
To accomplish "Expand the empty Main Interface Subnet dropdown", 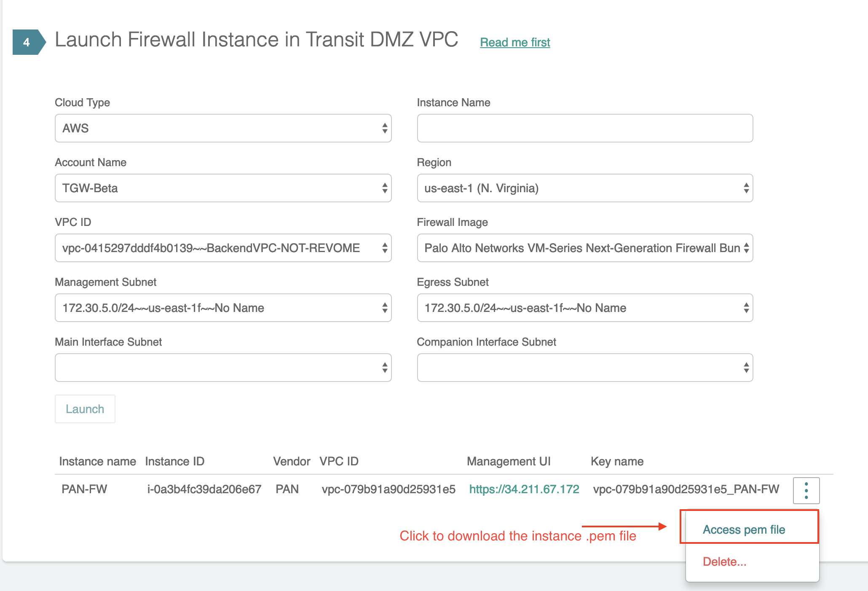I will [x=223, y=368].
